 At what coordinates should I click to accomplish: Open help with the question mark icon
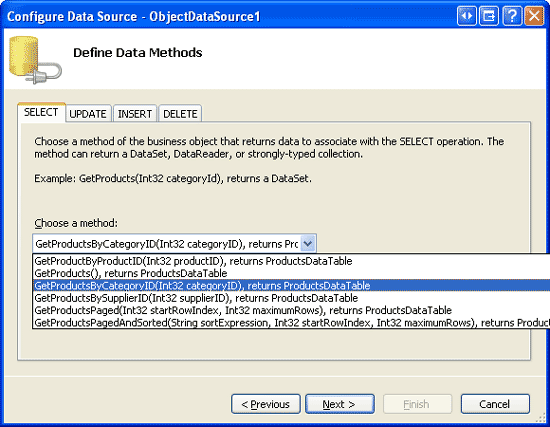[x=512, y=16]
